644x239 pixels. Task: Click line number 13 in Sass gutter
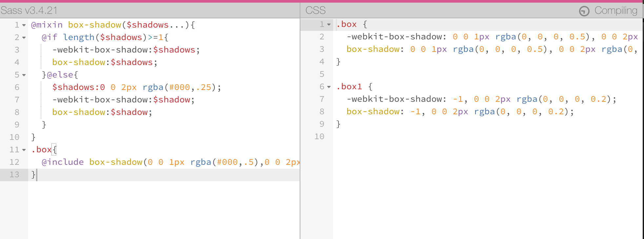14,175
